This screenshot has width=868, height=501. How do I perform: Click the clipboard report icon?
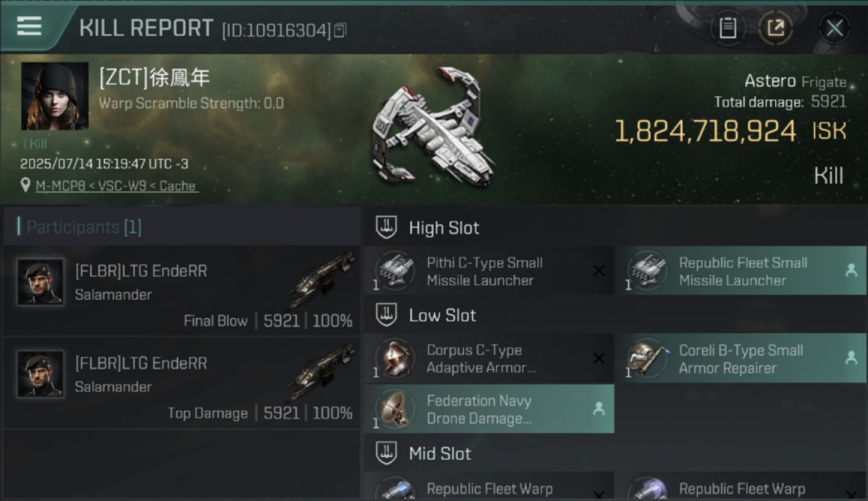(728, 28)
